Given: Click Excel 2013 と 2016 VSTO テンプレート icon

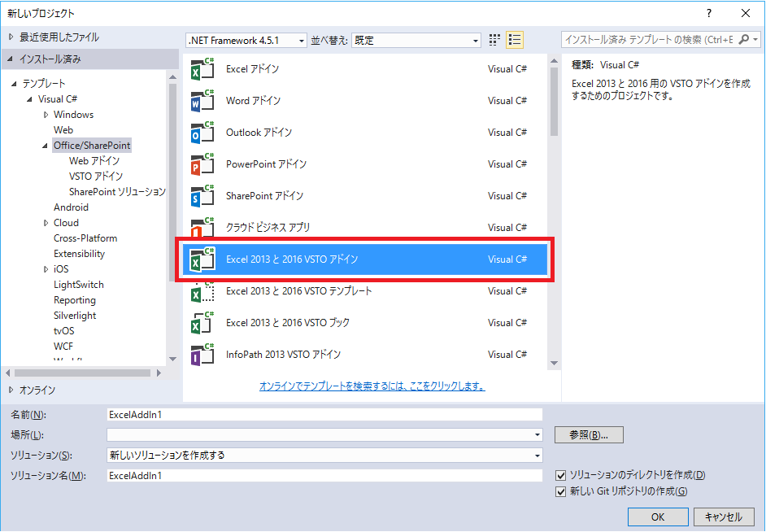Looking at the screenshot, I should click(x=202, y=291).
